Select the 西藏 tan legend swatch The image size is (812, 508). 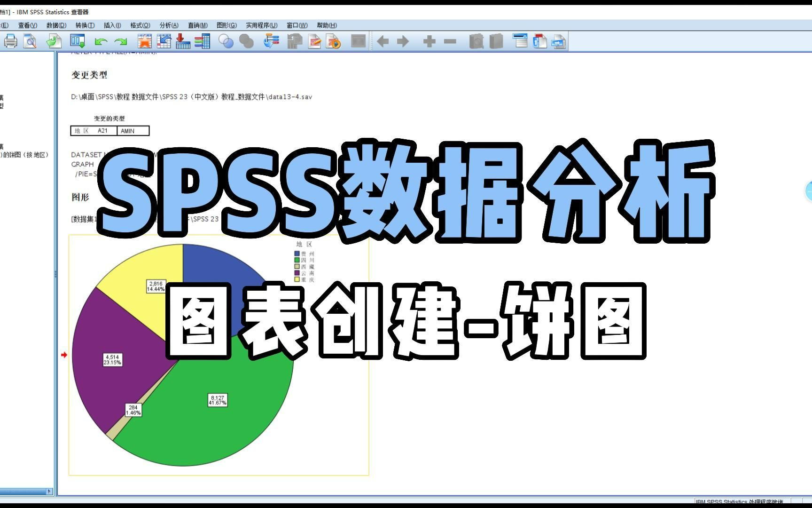tap(297, 266)
